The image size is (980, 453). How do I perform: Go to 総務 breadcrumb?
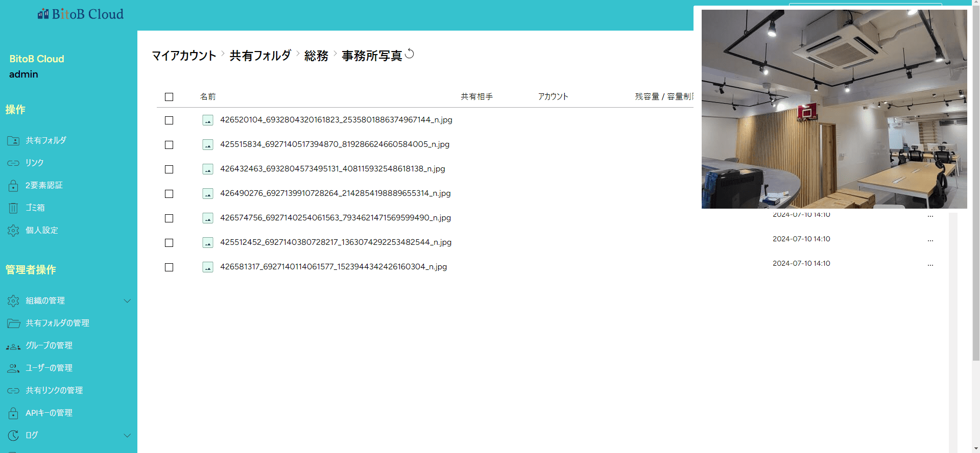pyautogui.click(x=316, y=56)
